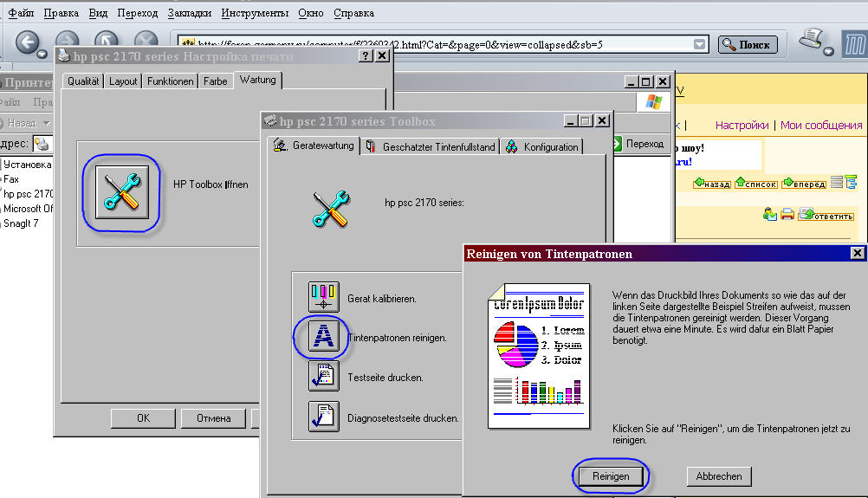Select the Установка entry in Printers list
This screenshot has height=498, width=868.
click(x=27, y=165)
